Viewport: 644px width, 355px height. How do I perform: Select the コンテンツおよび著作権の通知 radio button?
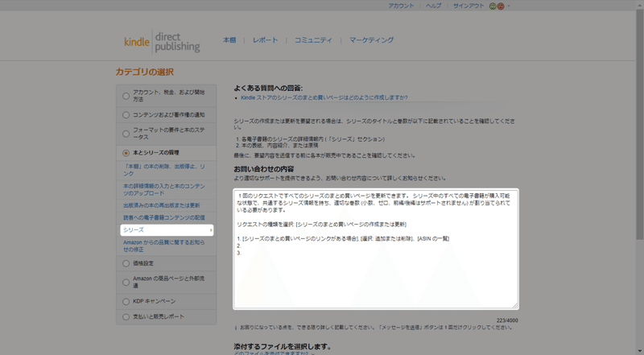click(126, 115)
